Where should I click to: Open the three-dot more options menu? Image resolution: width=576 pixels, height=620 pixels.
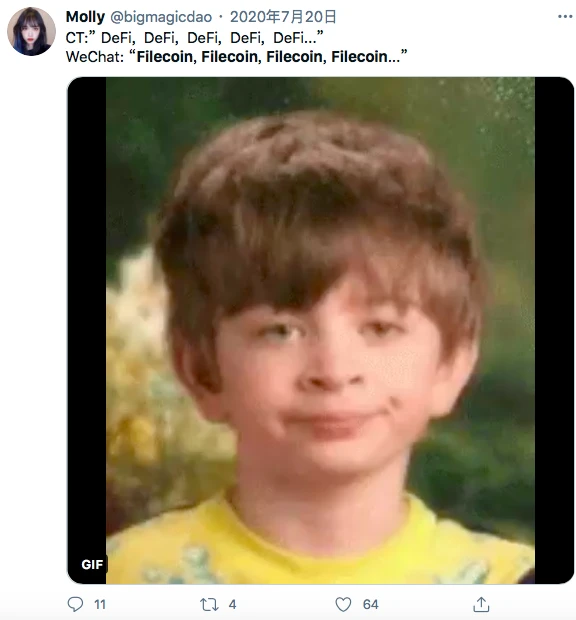565,16
